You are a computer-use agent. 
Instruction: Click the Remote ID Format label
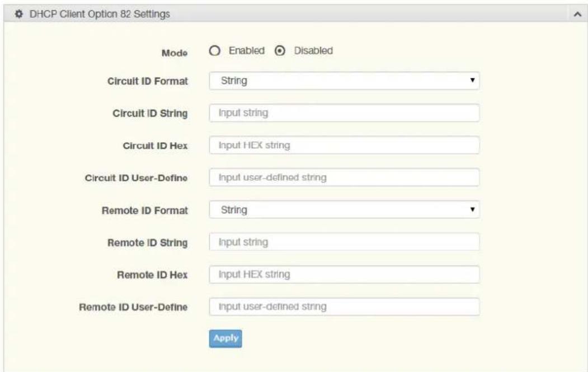click(145, 210)
